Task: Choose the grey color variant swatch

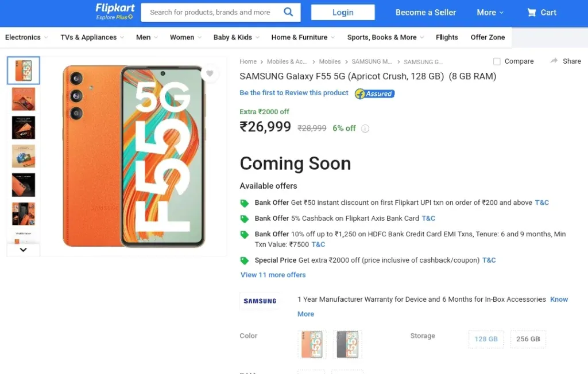Action: click(347, 344)
